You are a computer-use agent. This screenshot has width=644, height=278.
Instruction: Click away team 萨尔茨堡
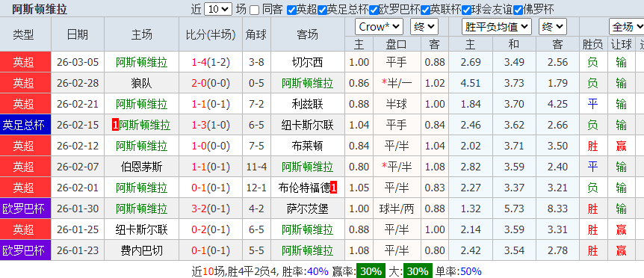click(307, 208)
